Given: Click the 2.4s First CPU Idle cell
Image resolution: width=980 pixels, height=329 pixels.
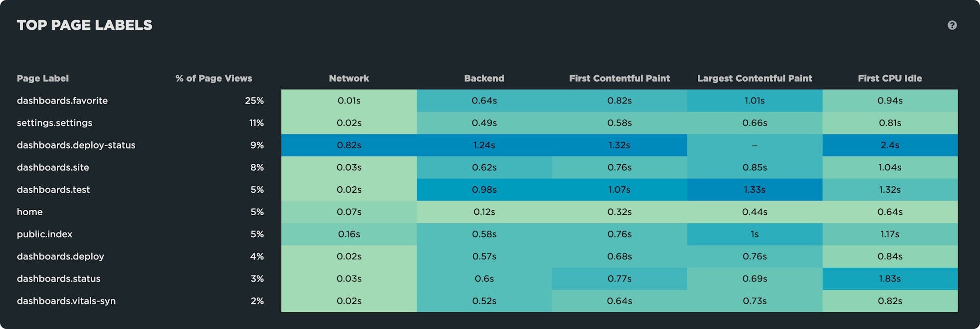Looking at the screenshot, I should coord(890,145).
